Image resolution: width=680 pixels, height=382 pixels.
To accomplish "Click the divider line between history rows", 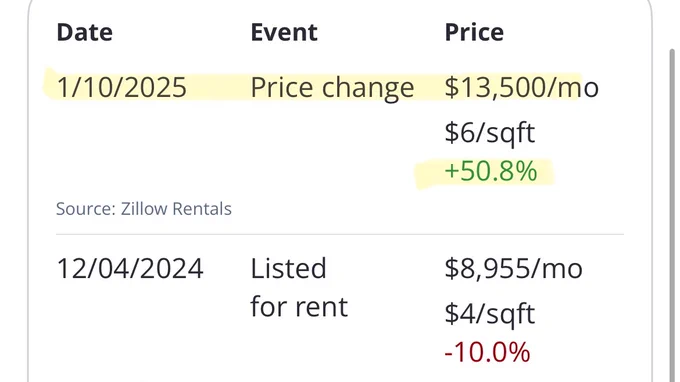I will pyautogui.click(x=340, y=235).
